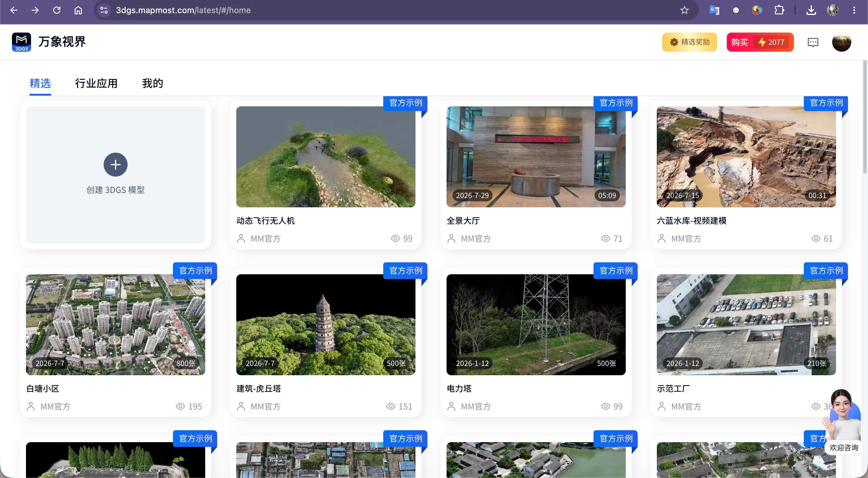Click the 2026-7-29 date on 全景大厅
The image size is (868, 478).
[x=472, y=195]
